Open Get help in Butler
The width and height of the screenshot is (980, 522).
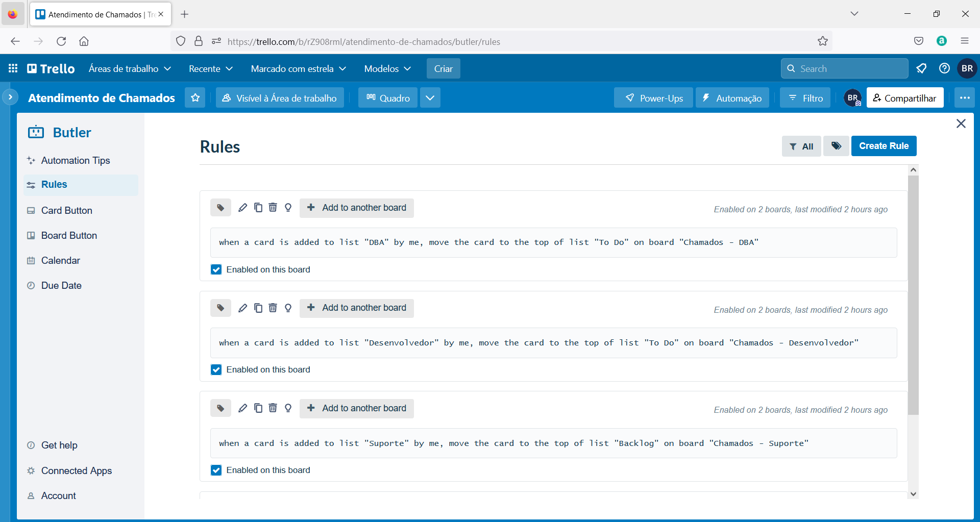pyautogui.click(x=81, y=445)
